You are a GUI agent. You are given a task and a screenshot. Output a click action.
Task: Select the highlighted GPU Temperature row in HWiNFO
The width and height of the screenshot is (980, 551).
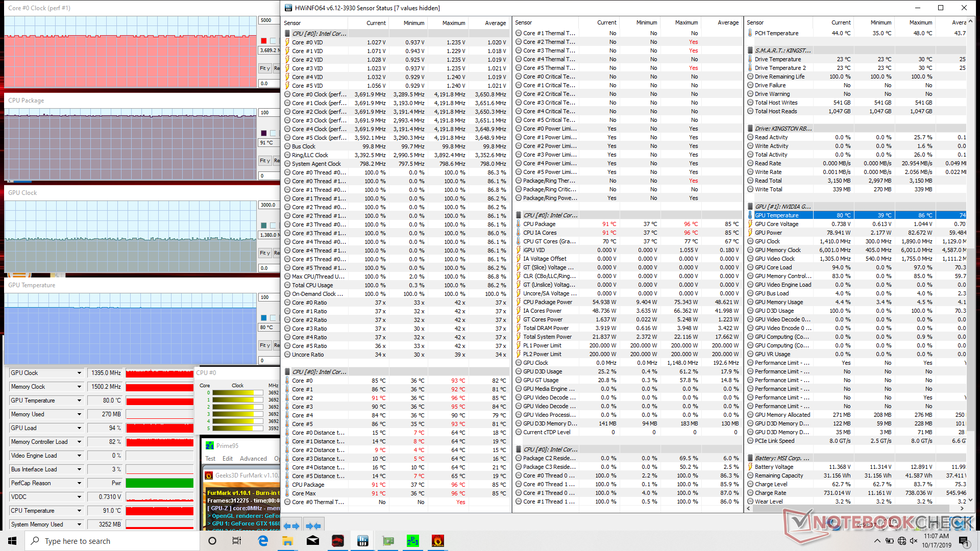[856, 215]
